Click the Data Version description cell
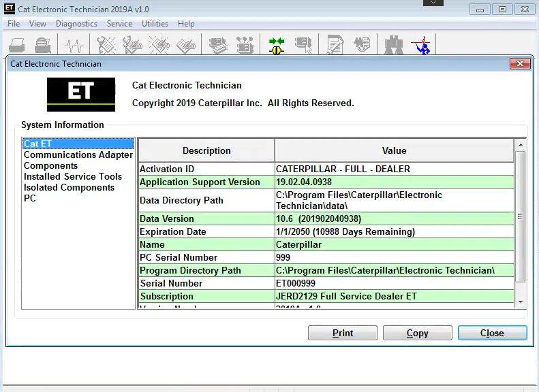This screenshot has height=392, width=539. pos(206,218)
